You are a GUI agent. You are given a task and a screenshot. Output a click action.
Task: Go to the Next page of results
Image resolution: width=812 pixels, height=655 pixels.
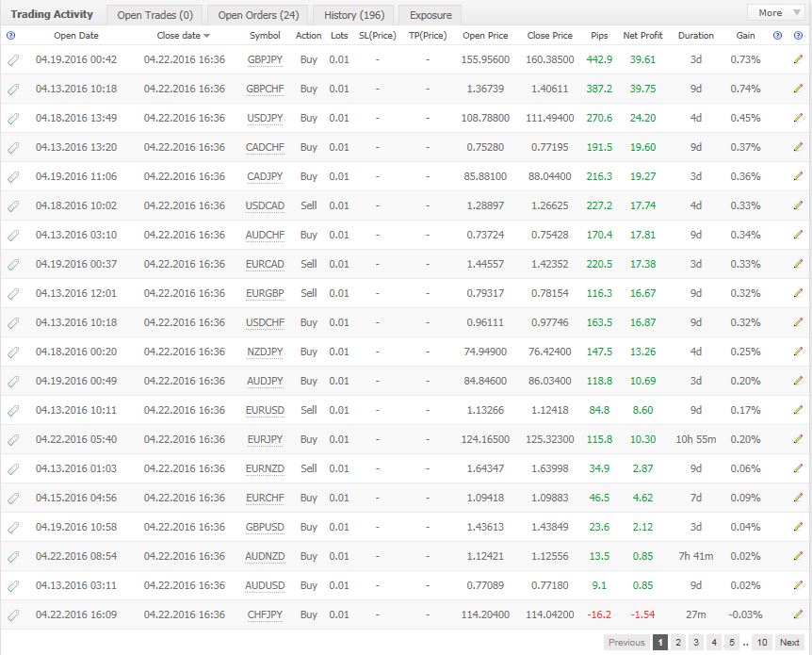tap(789, 643)
